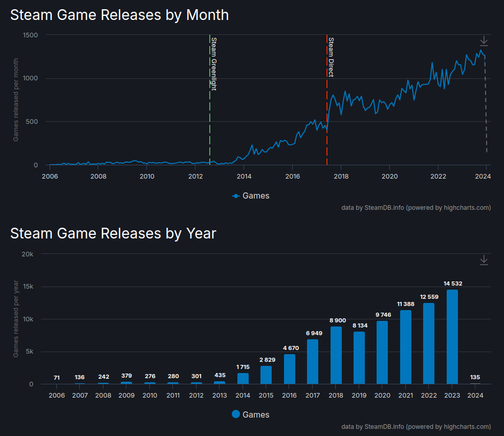
Task: Click the Steam Greenlight marker label
Action: point(214,64)
